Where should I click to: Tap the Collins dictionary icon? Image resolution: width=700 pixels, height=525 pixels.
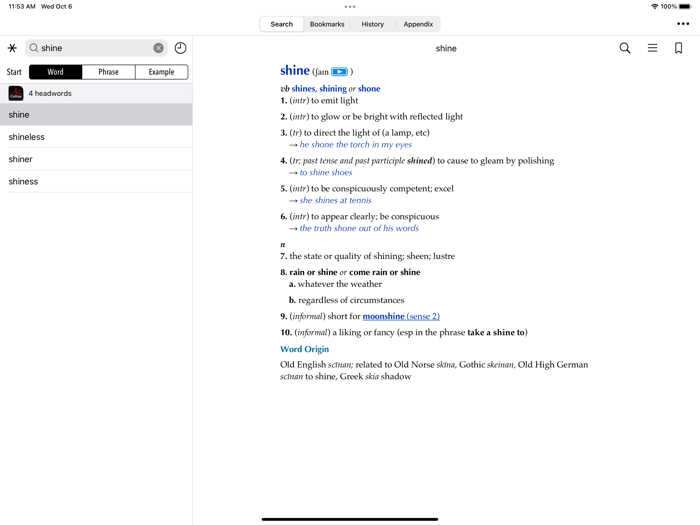point(16,93)
